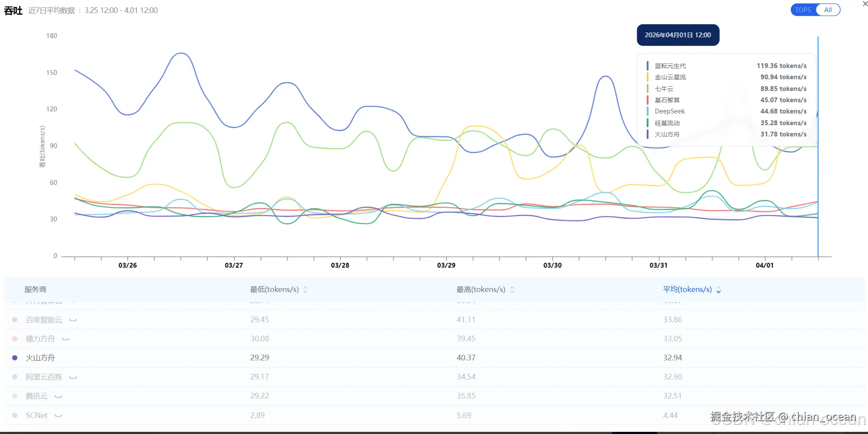Click the 39.45 maximum value cell

pyautogui.click(x=466, y=339)
